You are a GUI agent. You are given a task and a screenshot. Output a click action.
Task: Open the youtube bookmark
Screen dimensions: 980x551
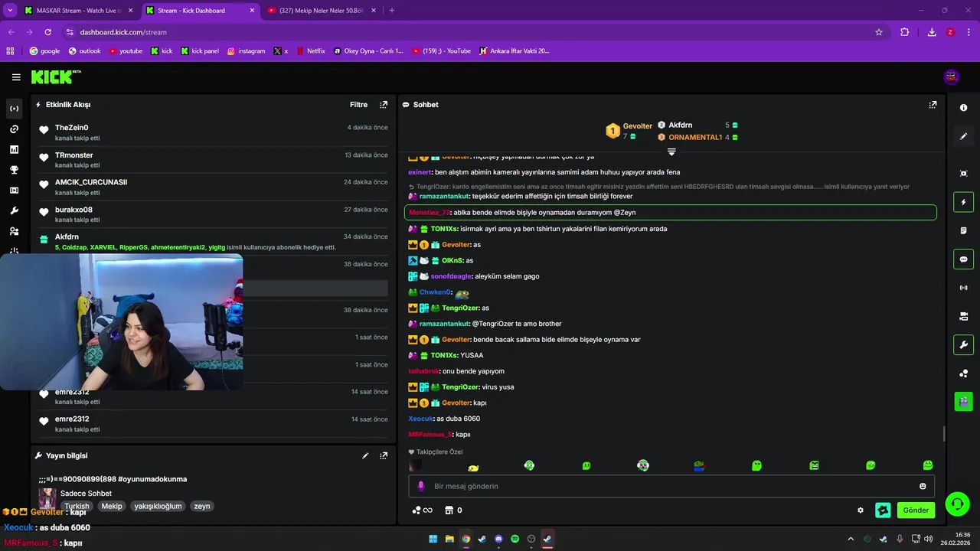tap(126, 51)
